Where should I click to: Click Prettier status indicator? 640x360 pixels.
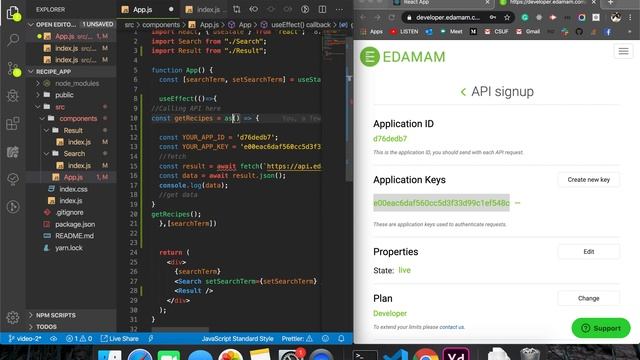[x=297, y=339]
